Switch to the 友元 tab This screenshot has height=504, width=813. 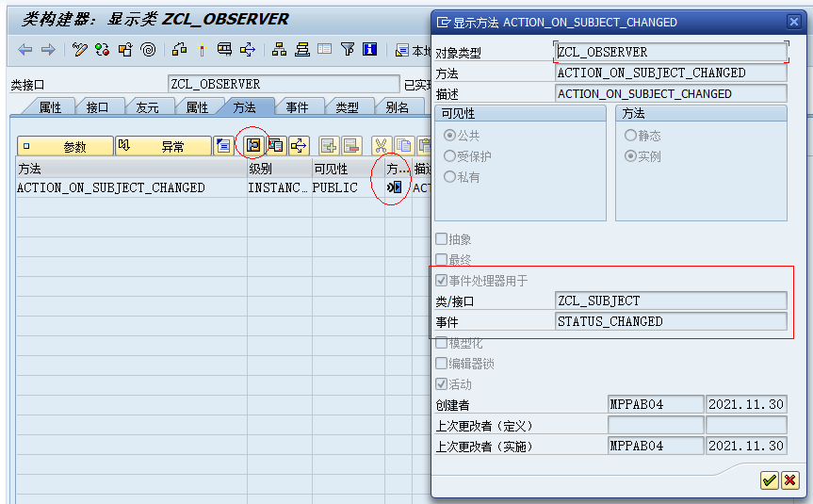(x=147, y=107)
